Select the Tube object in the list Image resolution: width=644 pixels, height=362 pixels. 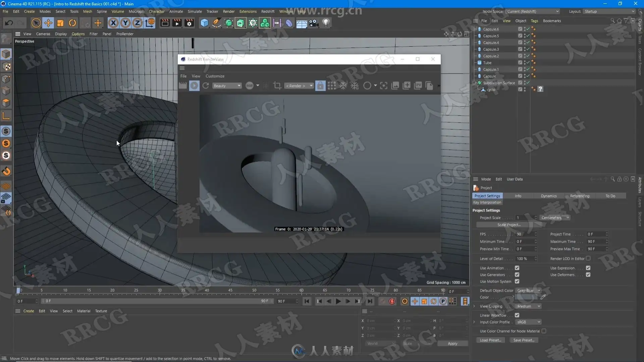[x=487, y=63]
